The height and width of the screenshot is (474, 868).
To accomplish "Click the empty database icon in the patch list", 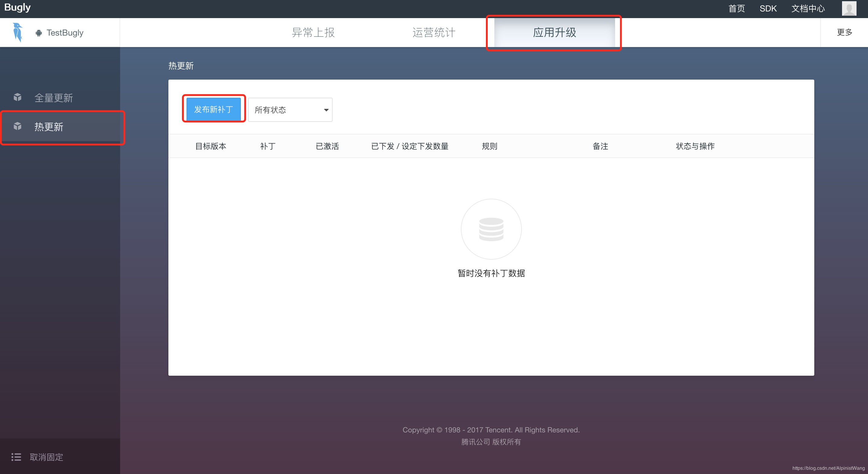I will 491,229.
